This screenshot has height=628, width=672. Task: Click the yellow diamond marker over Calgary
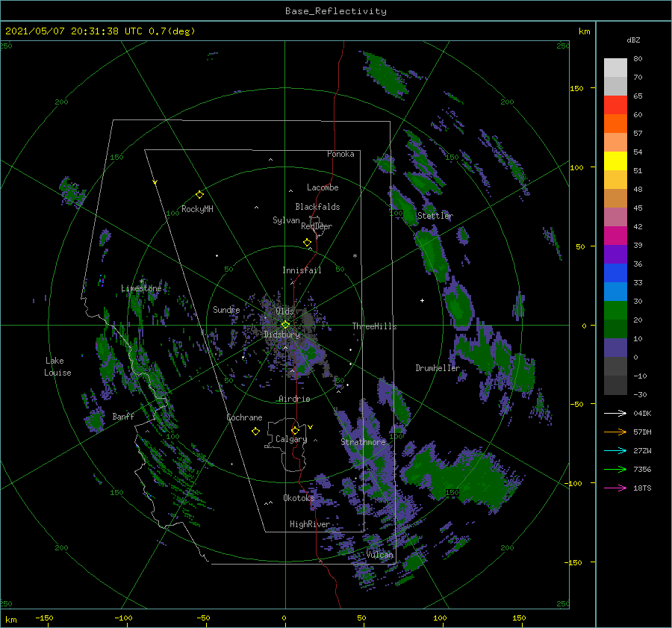pyautogui.click(x=295, y=430)
